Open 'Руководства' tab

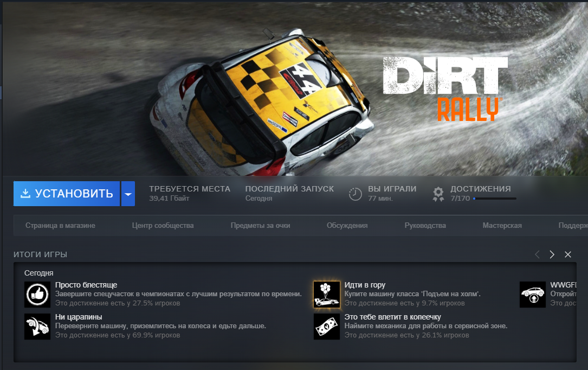pyautogui.click(x=425, y=226)
